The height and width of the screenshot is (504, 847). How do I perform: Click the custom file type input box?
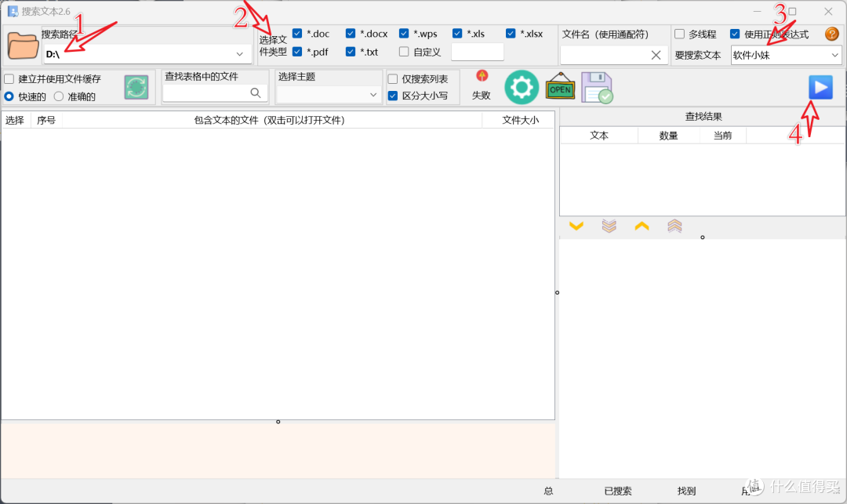click(478, 52)
